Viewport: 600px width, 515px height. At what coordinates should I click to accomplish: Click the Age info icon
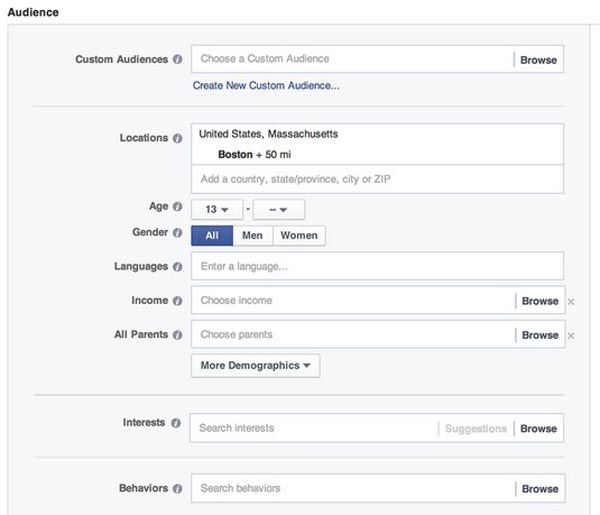177,207
